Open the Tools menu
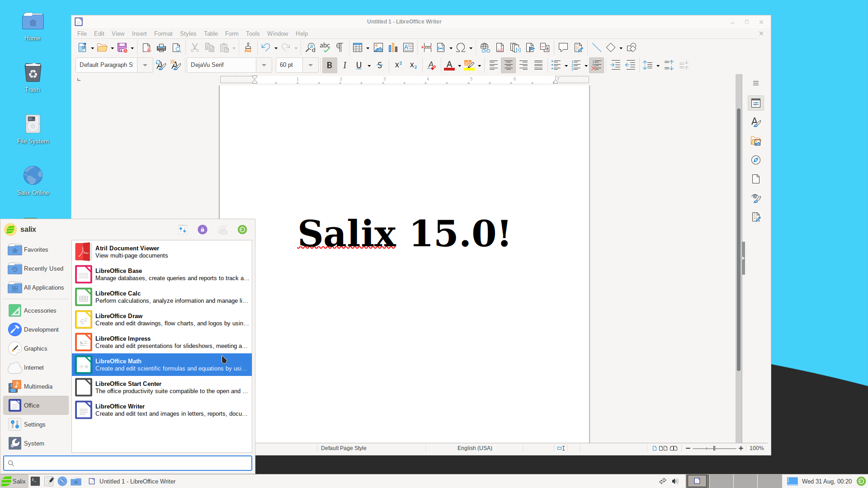 coord(253,34)
